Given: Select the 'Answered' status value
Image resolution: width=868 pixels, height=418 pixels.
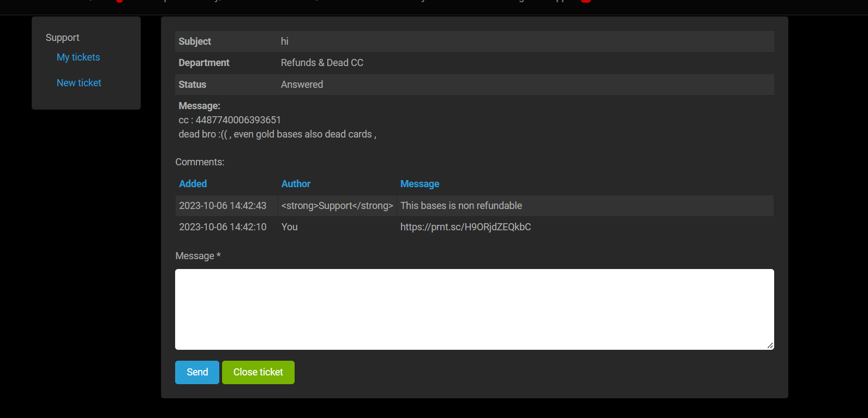Looking at the screenshot, I should [x=302, y=85].
